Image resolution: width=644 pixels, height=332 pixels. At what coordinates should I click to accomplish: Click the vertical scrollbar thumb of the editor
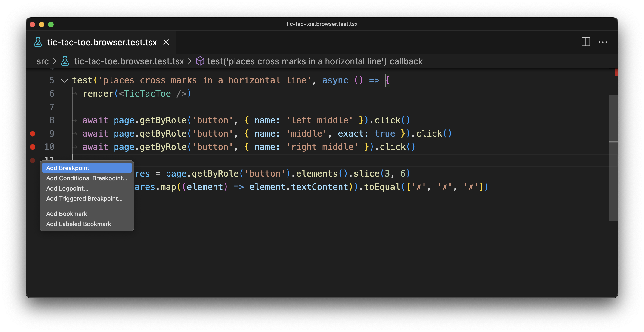click(x=613, y=157)
